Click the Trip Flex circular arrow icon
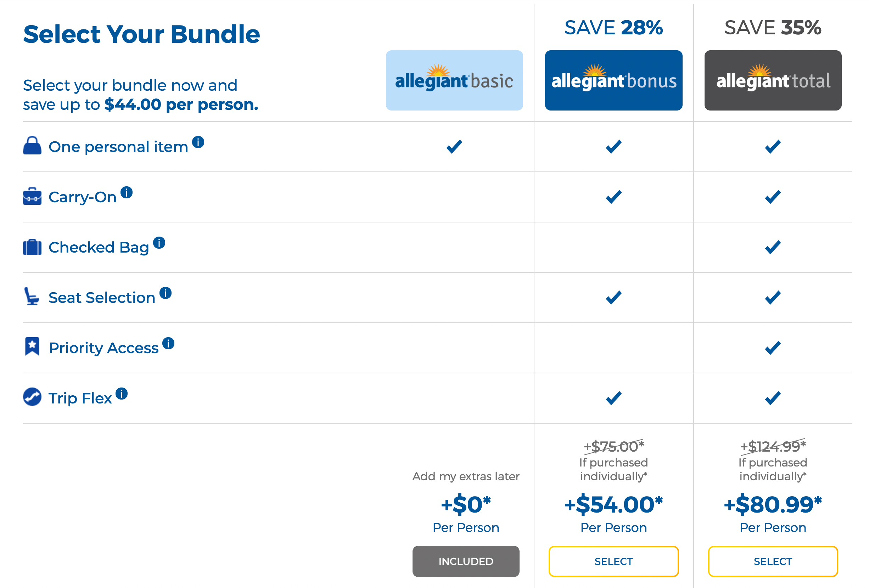 coord(32,397)
